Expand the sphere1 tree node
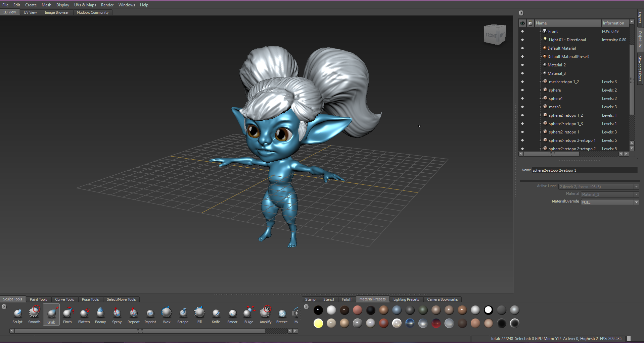The width and height of the screenshot is (644, 343). [541, 99]
